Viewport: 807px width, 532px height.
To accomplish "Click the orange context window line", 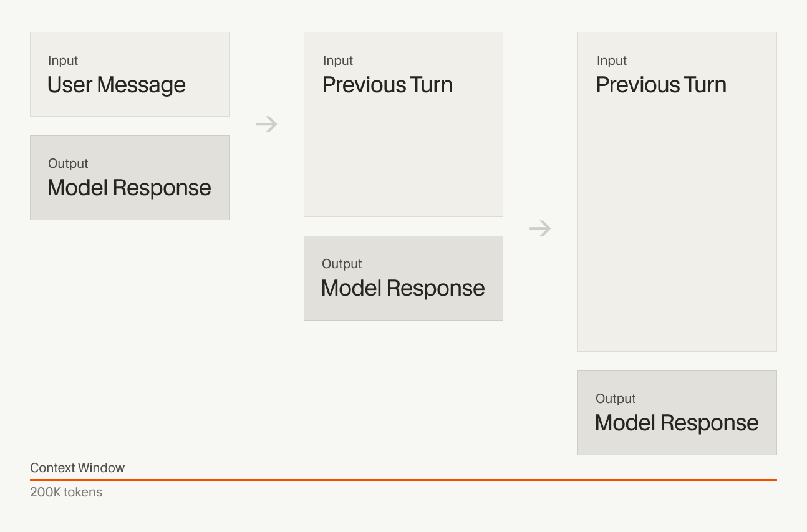I will click(x=403, y=480).
